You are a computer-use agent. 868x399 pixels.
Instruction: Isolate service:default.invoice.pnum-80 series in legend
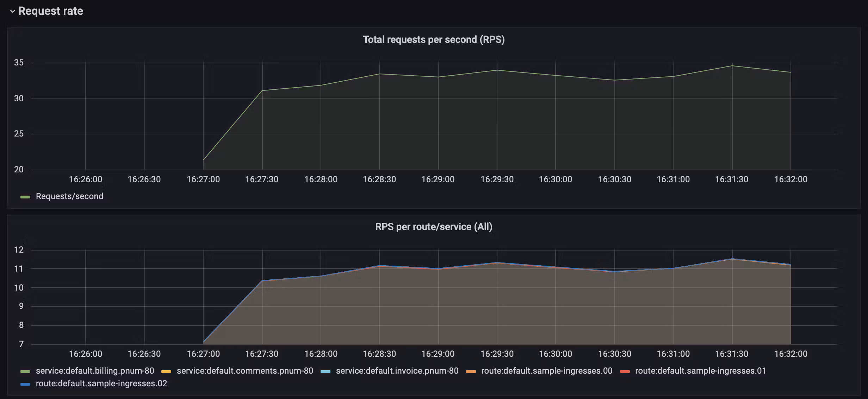click(397, 371)
